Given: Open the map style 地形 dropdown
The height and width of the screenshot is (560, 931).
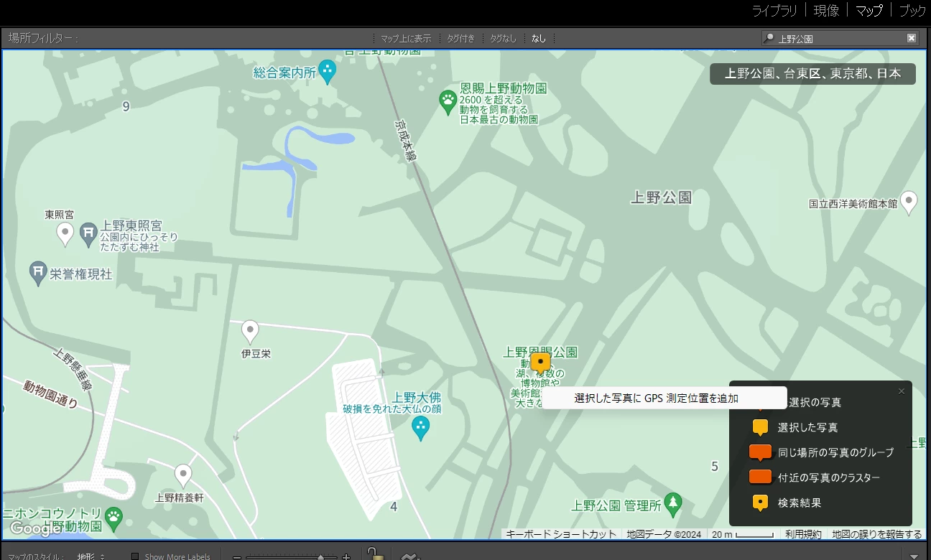Looking at the screenshot, I should click(x=91, y=556).
